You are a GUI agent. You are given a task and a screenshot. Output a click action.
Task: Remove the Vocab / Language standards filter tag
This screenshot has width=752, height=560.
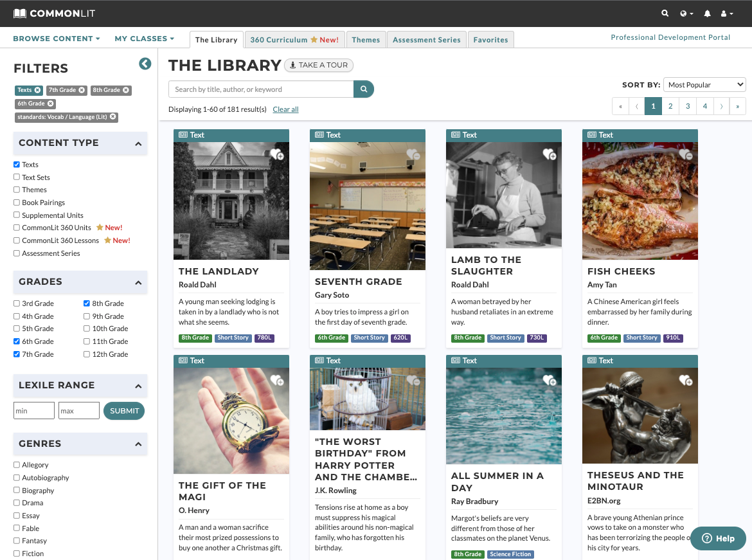pyautogui.click(x=112, y=116)
